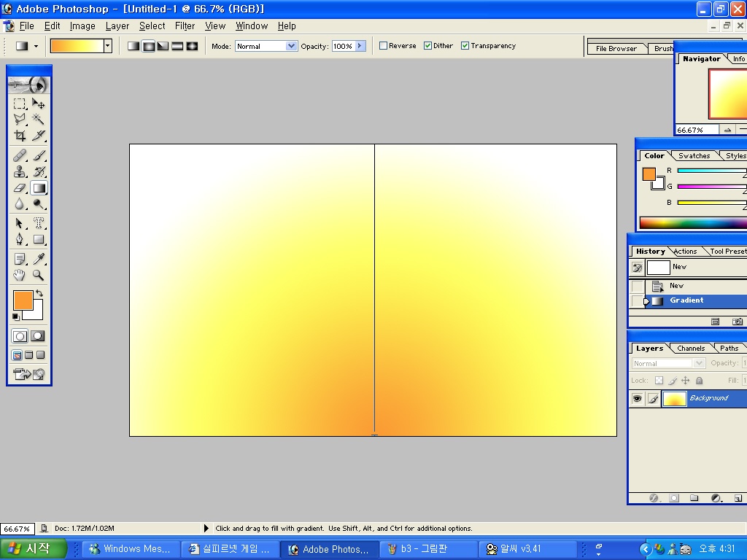The image size is (747, 560).
Task: Switch to the Channels tab
Action: [690, 349]
